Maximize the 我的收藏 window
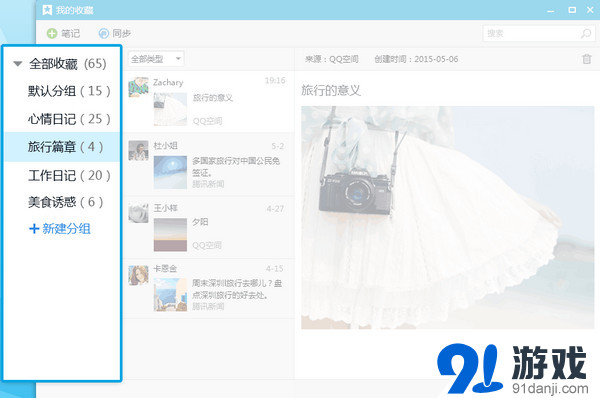This screenshot has width=600, height=398. [572, 10]
